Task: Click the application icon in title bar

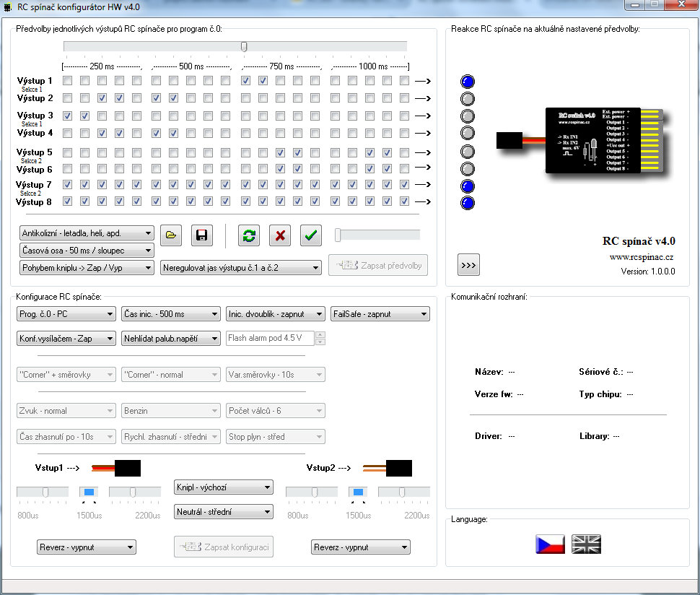Action: [x=8, y=7]
